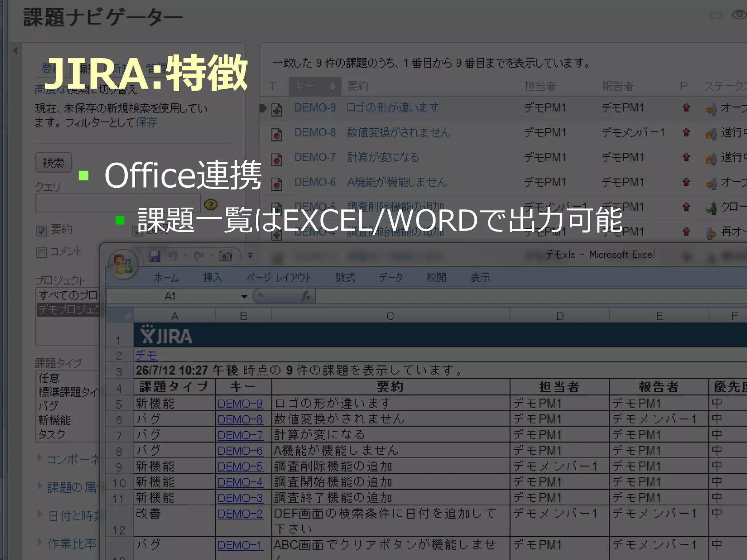
Task: Select Excel column C header
Action: click(x=390, y=316)
